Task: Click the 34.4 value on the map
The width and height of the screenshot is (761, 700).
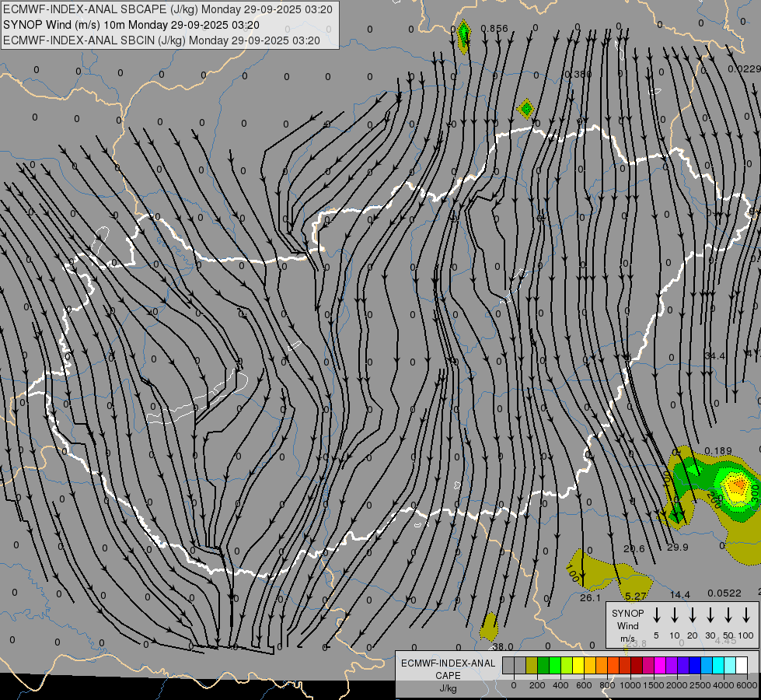Action: pos(715,356)
